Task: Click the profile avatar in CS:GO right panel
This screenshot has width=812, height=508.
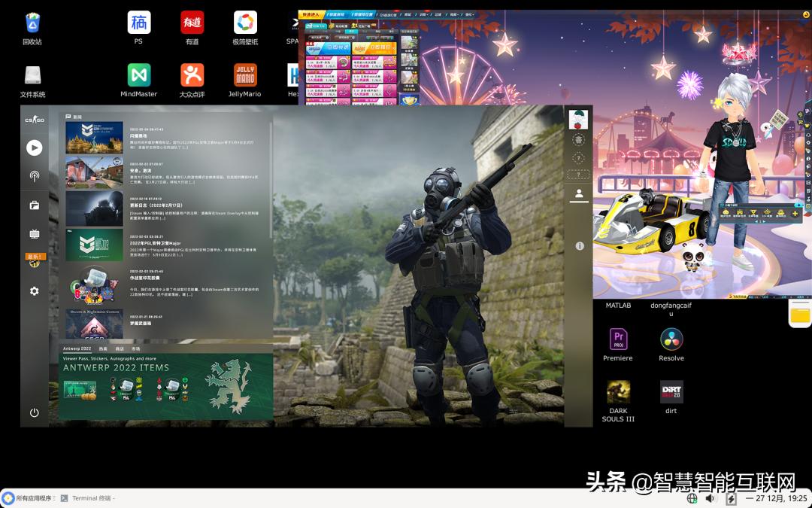Action: [578, 119]
